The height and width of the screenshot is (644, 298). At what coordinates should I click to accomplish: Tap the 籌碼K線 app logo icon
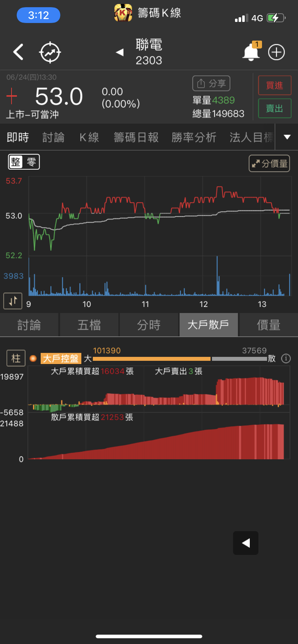point(123,13)
